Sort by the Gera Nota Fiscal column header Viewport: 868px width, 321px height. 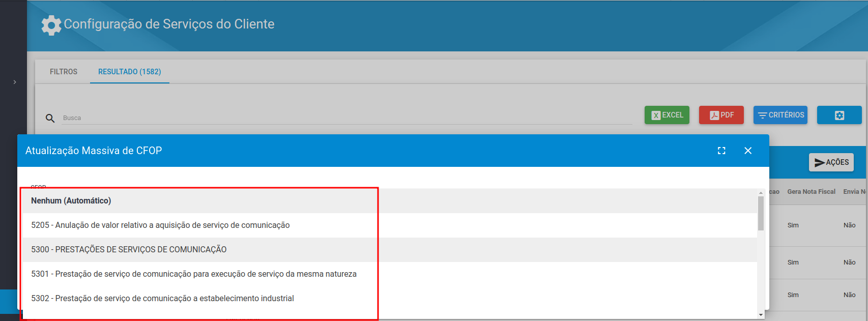(x=811, y=192)
